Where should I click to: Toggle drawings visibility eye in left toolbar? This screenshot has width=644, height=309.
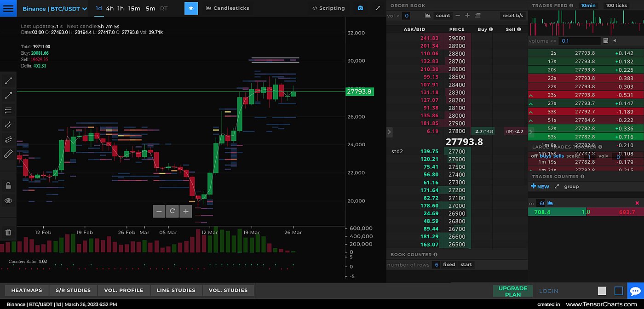[8, 200]
